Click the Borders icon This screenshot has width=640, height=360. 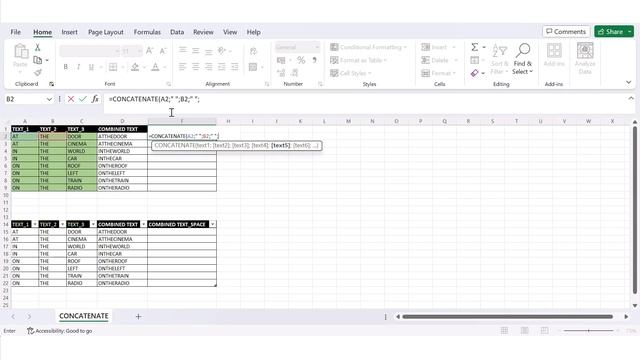pyautogui.click(x=113, y=67)
